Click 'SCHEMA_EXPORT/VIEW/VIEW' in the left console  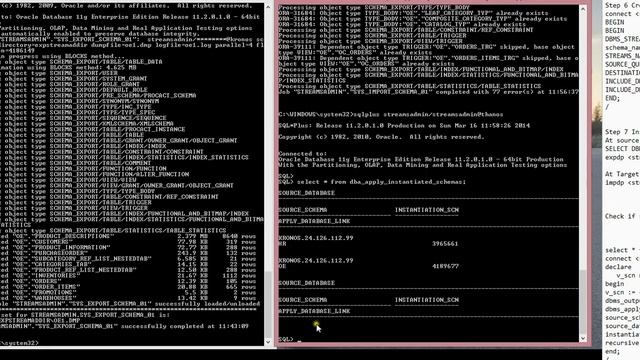(x=93, y=180)
